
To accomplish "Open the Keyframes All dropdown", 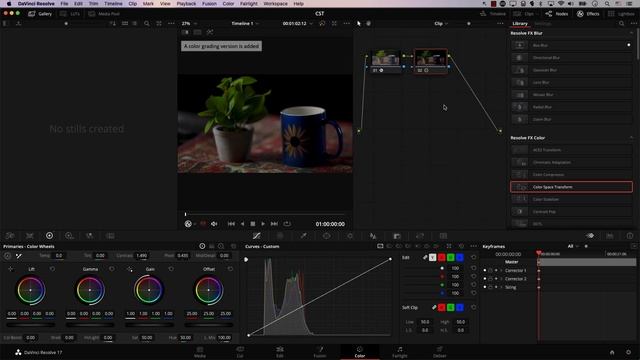I will [573, 246].
